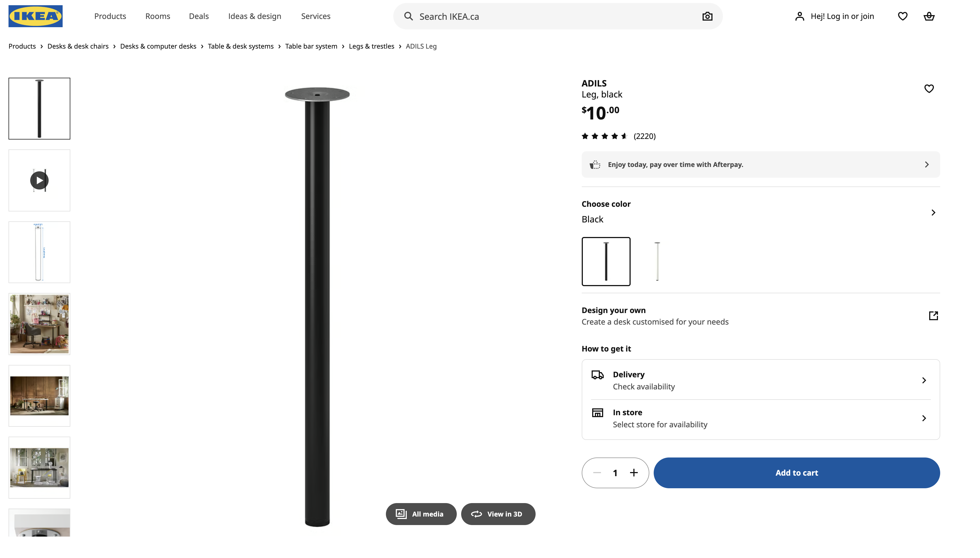Screen dimensions: 980x558
Task: Open the Rooms menu
Action: click(158, 16)
